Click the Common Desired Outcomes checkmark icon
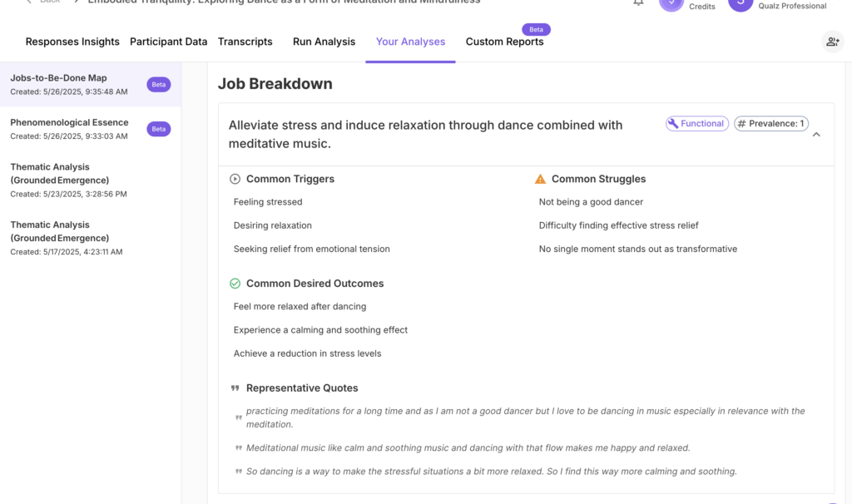The height and width of the screenshot is (504, 852). 235,284
